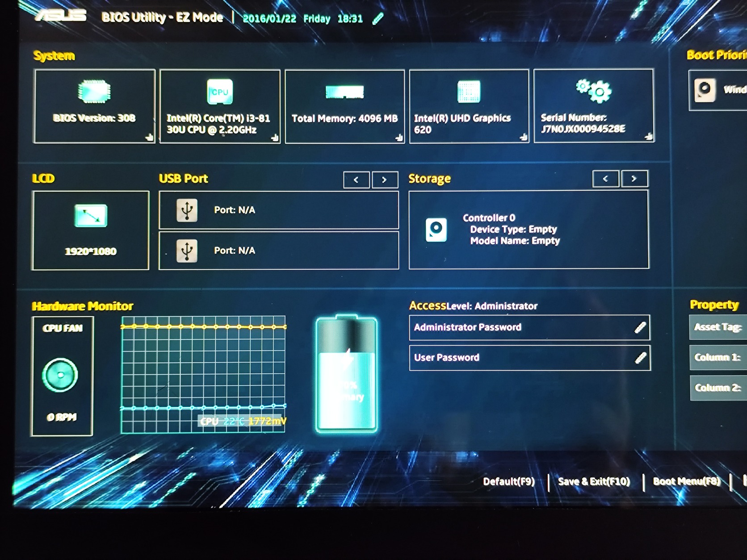This screenshot has width=747, height=560.
Task: Click the first USB port icon
Action: (x=187, y=210)
